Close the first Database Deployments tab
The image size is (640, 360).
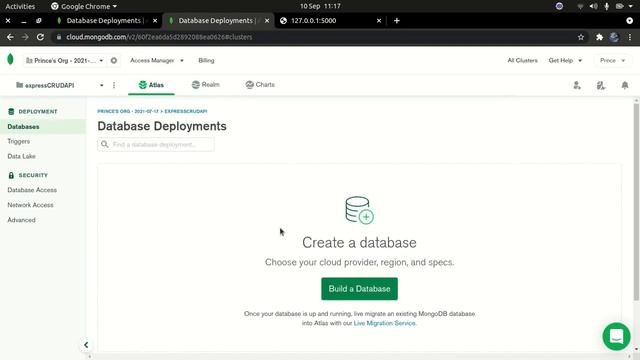coord(155,20)
